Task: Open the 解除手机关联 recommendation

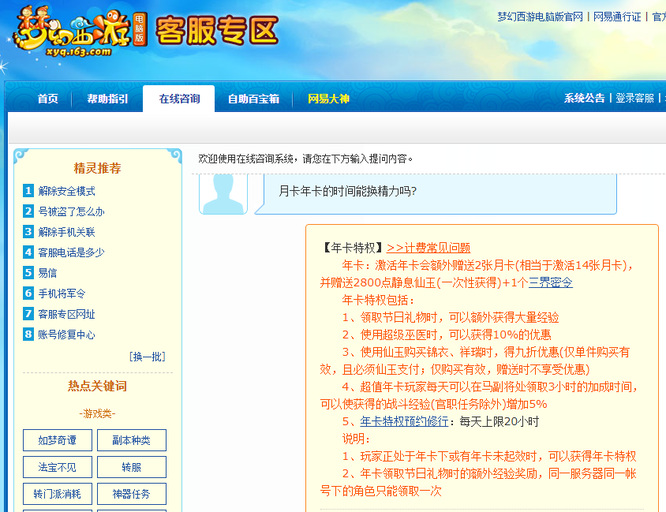Action: click(67, 232)
